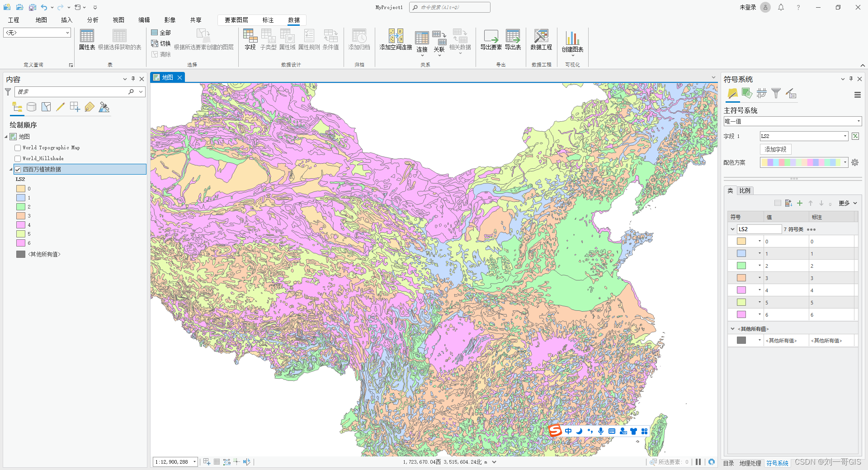Select 全部 select-all icon in ribbon
Screen dimensions: 868x470
[161, 33]
